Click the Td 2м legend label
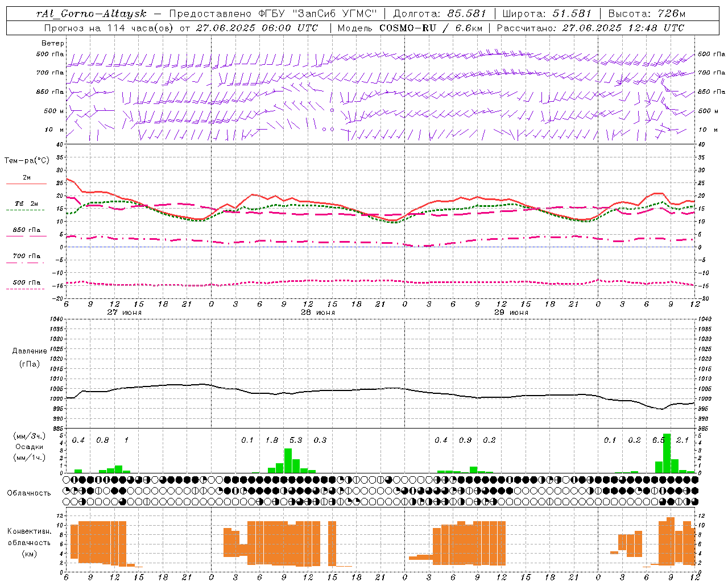The width and height of the screenshot is (728, 582). point(27,203)
